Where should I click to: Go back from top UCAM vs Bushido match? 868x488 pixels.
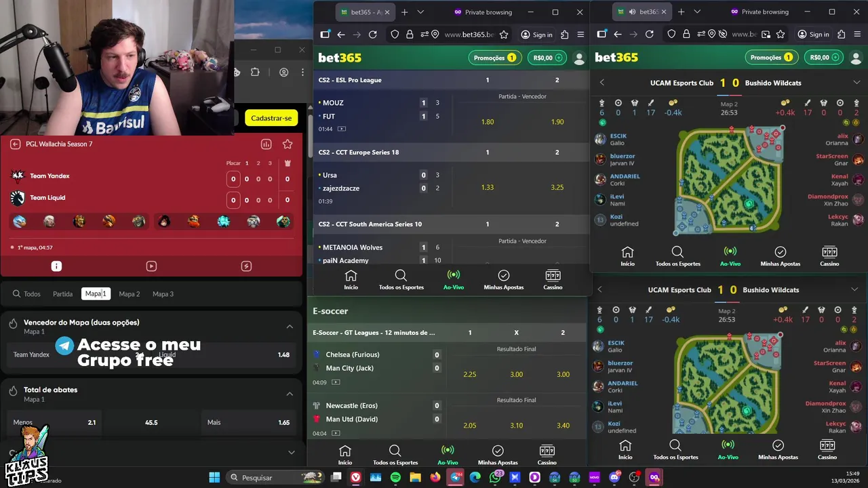(601, 83)
